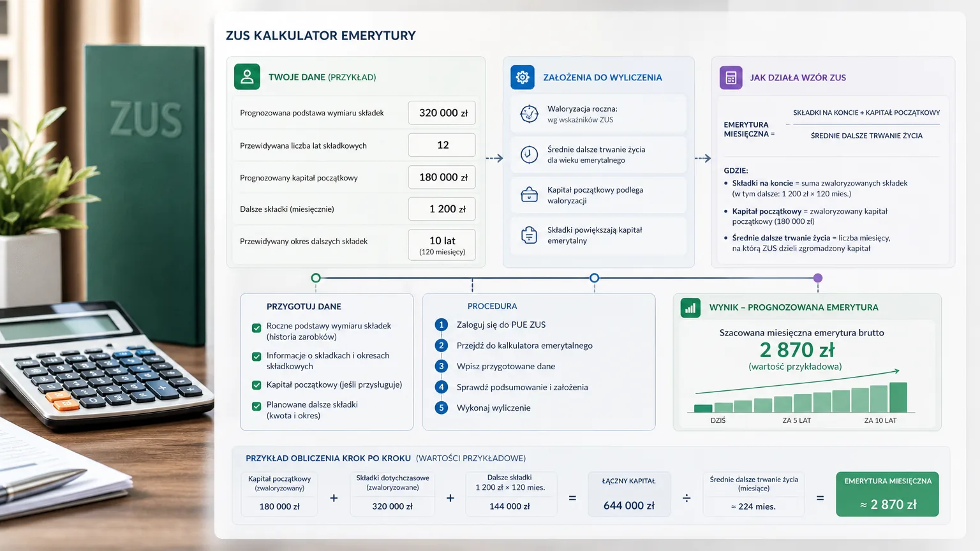Click the Prognozowany kapitał początkowy value field
980x551 pixels.
[442, 177]
